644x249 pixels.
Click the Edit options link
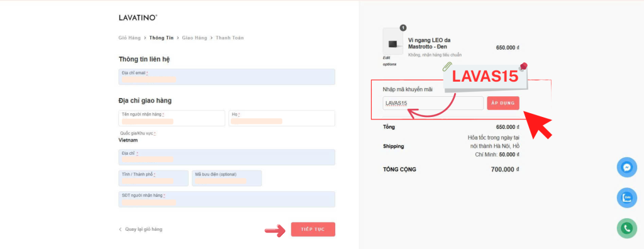pyautogui.click(x=389, y=61)
